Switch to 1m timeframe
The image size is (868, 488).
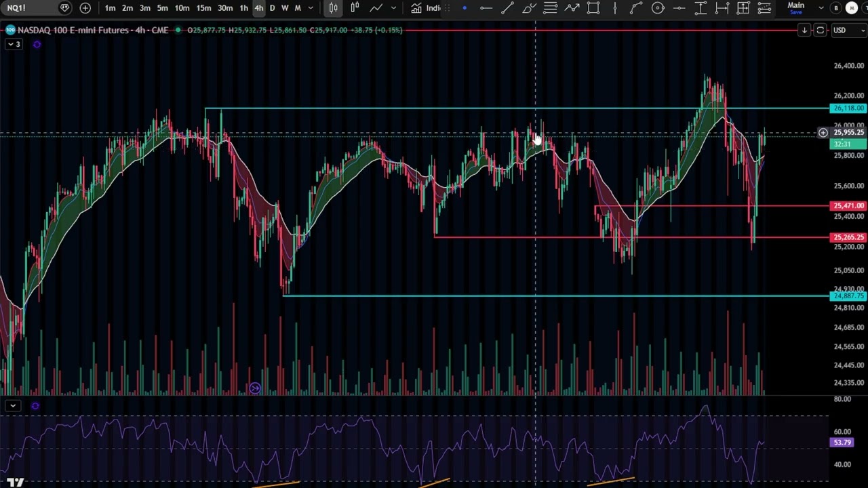pos(110,8)
